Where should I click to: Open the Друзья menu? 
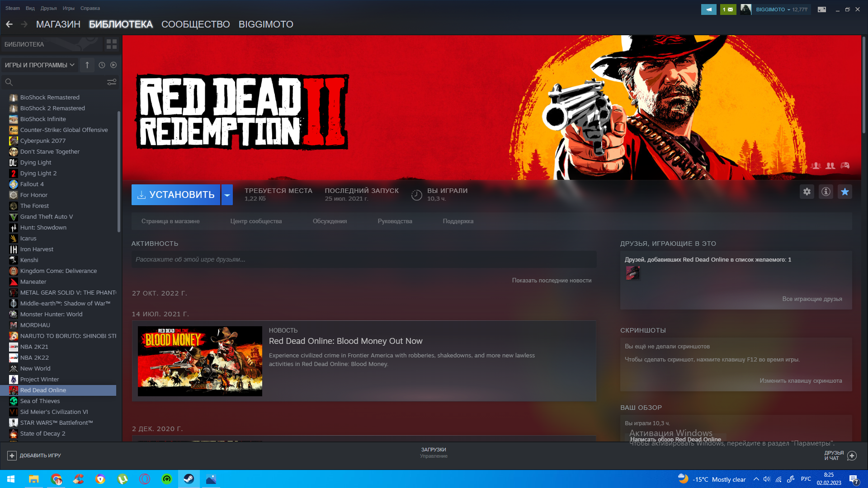(x=48, y=8)
